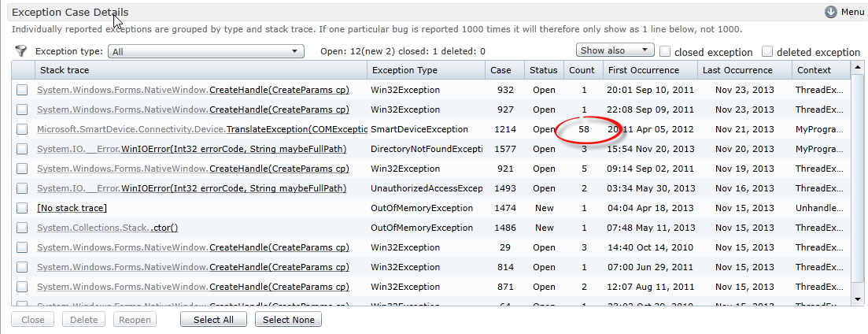
Task: Enable the deleted exception checkbox
Action: (767, 51)
